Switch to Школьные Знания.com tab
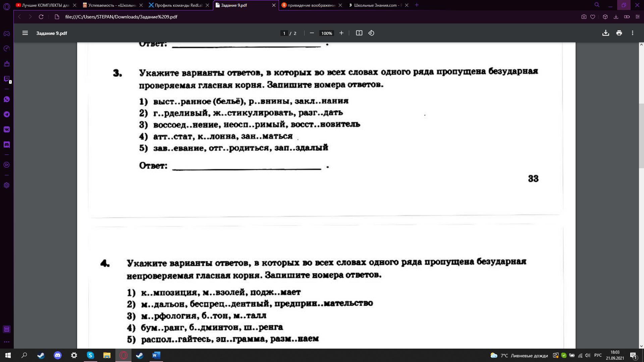644x362 pixels. click(x=378, y=5)
